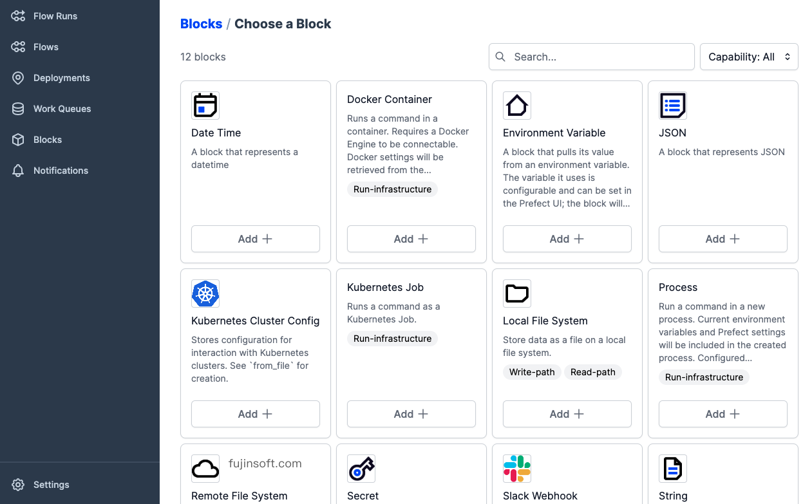Click the Local File System folder icon
The image size is (812, 504).
pos(517,294)
